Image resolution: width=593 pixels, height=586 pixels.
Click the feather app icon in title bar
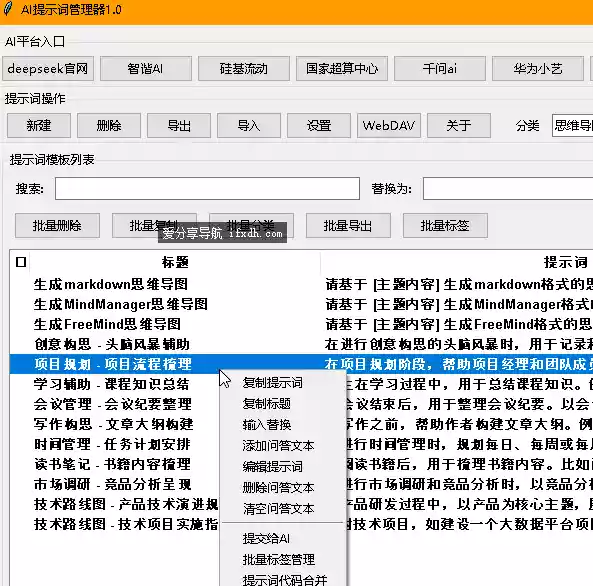point(8,9)
